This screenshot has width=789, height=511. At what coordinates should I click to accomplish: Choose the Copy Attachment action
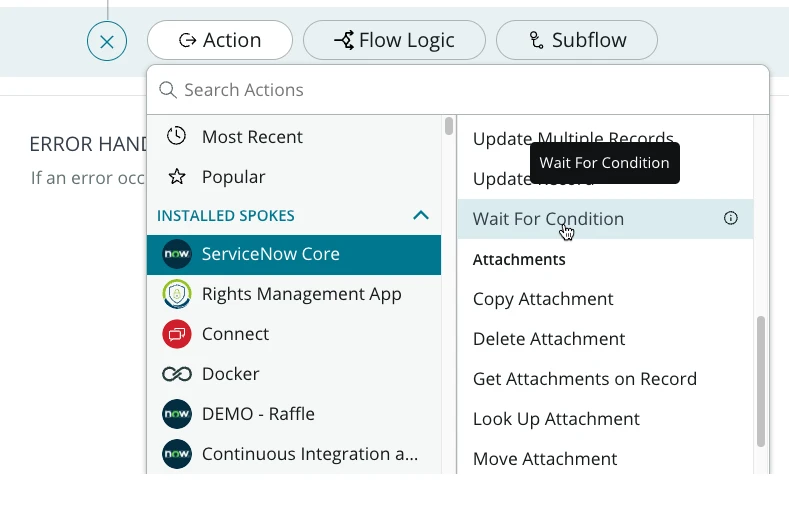[x=543, y=299]
